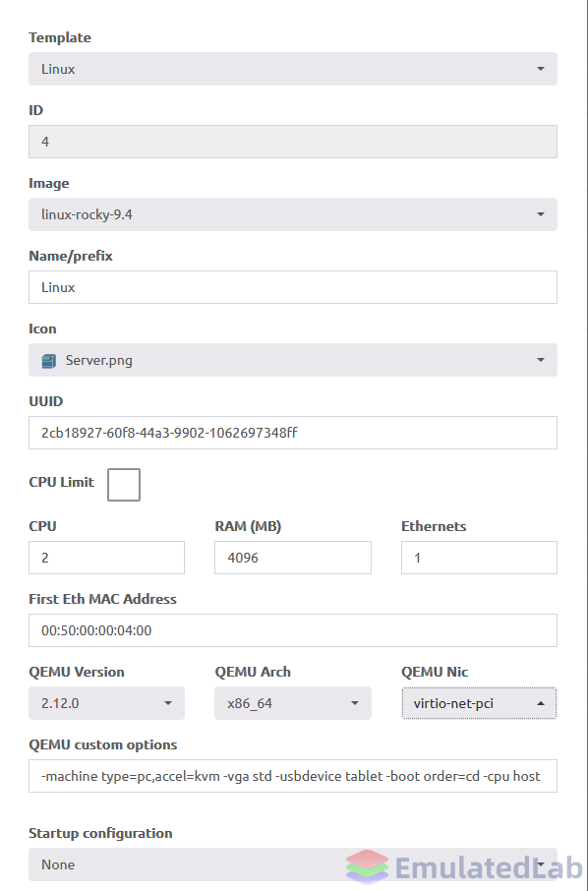Click the Server.png icon thumbnail
This screenshot has width=588, height=891.
pos(49,361)
